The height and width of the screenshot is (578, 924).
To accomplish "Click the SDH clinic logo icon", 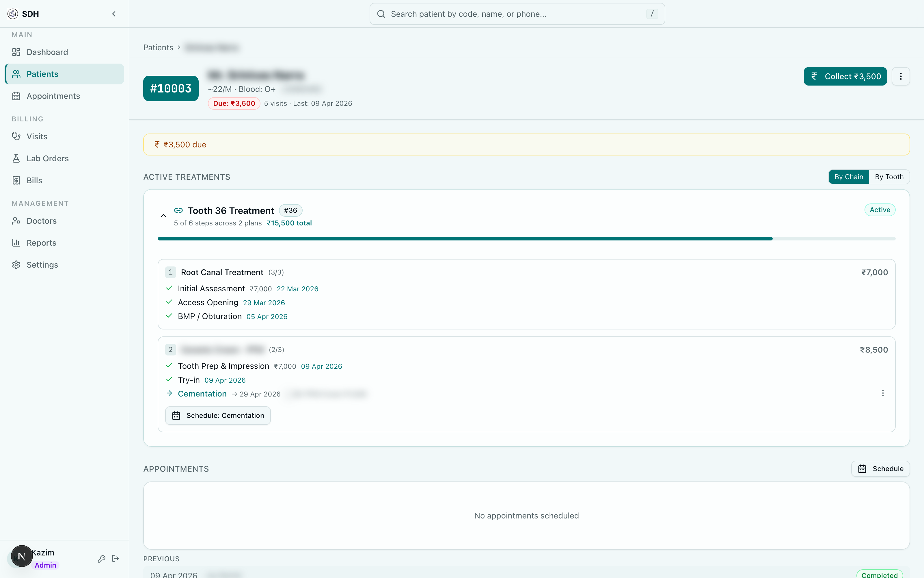I will pos(13,14).
